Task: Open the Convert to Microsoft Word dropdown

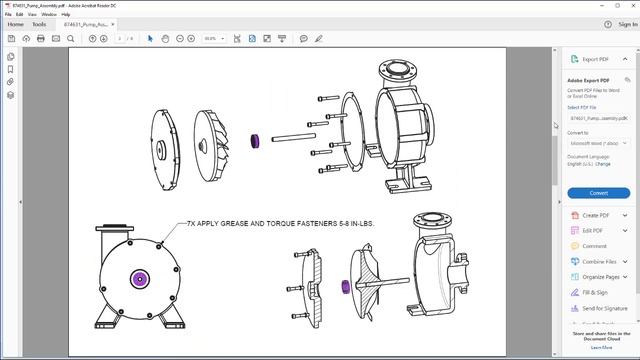Action: coord(599,143)
